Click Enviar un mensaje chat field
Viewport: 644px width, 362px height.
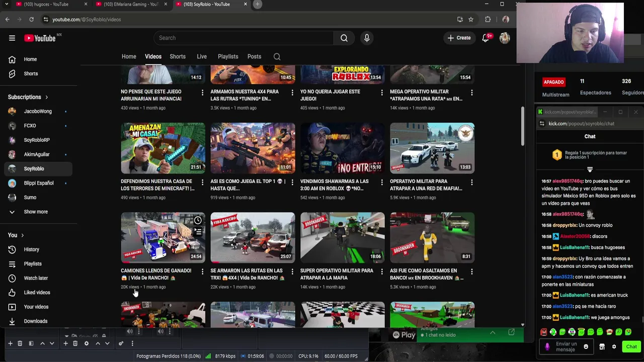coord(566,346)
